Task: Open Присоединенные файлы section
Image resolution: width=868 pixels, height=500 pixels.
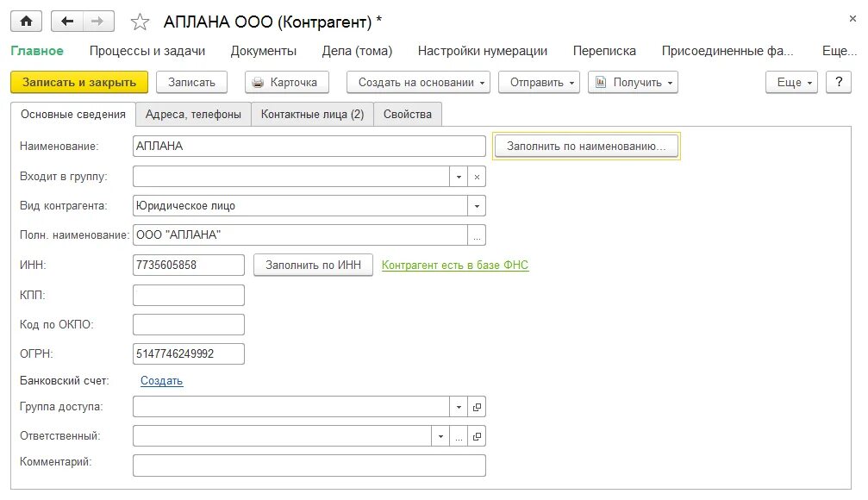Action: click(x=727, y=51)
